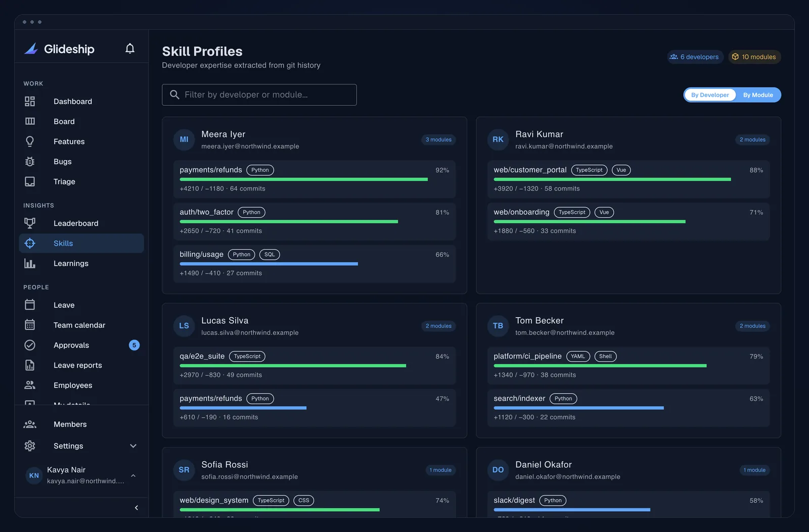Open Dashboard from sidebar icon
The image size is (809, 532).
30,101
